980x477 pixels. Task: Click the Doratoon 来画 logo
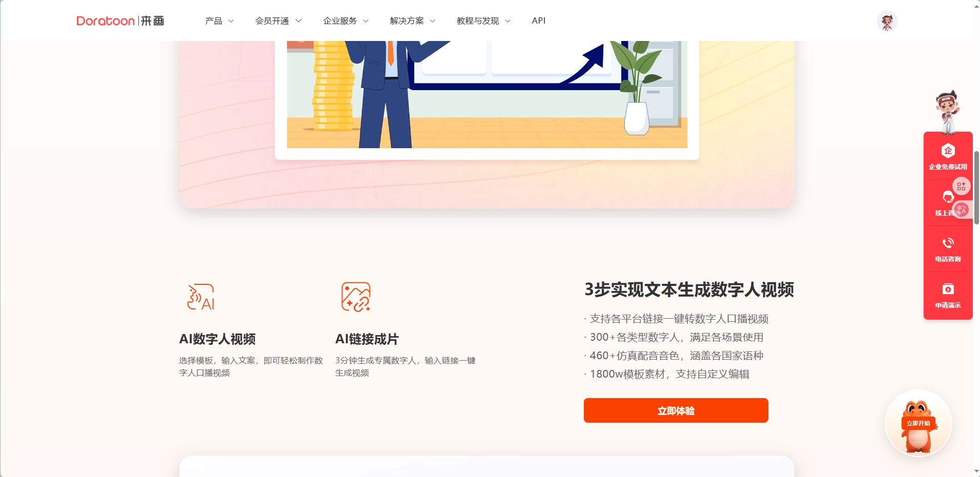click(x=120, y=20)
